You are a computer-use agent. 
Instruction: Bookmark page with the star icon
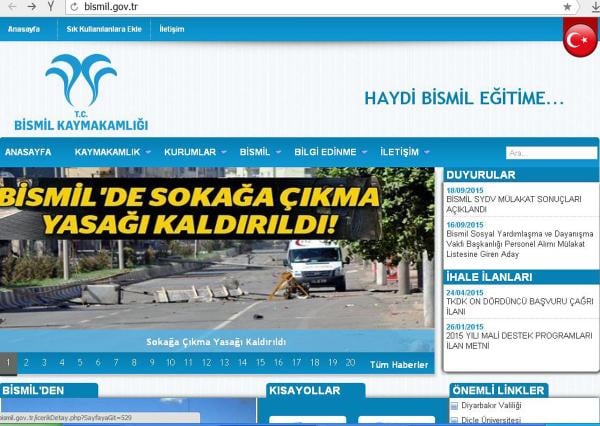(567, 7)
